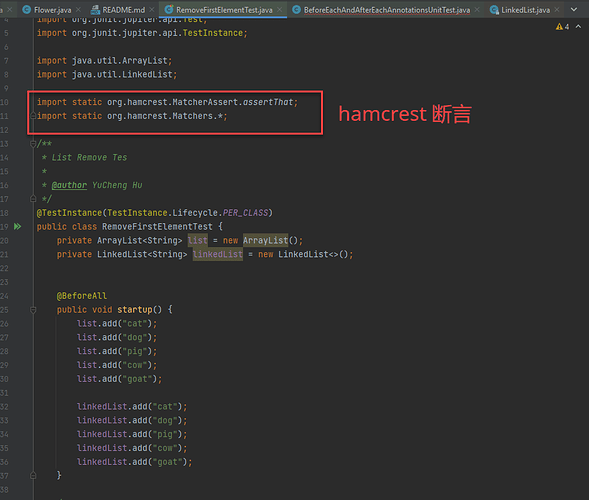Run RemoveFirstElementTest class gutter icon
The image size is (589, 500).
(18, 227)
